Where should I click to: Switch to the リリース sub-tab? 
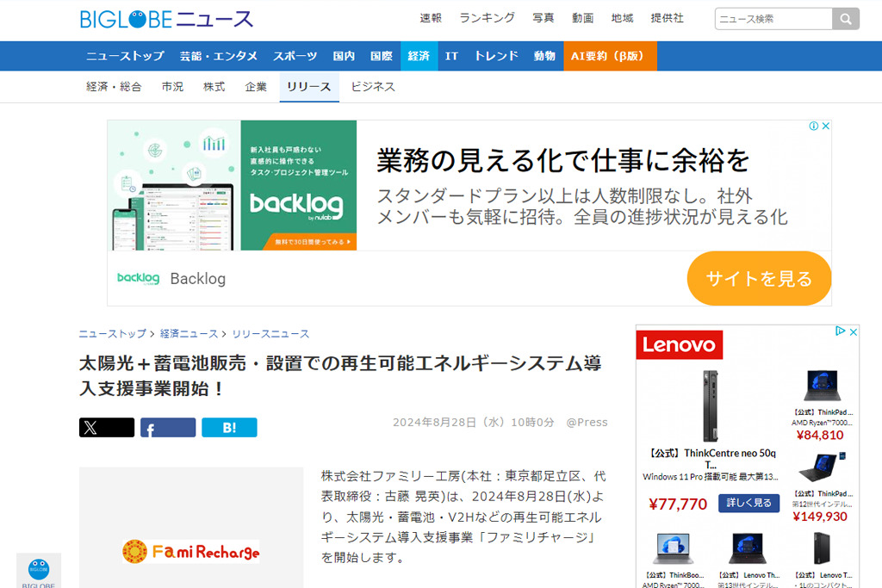[x=309, y=87]
